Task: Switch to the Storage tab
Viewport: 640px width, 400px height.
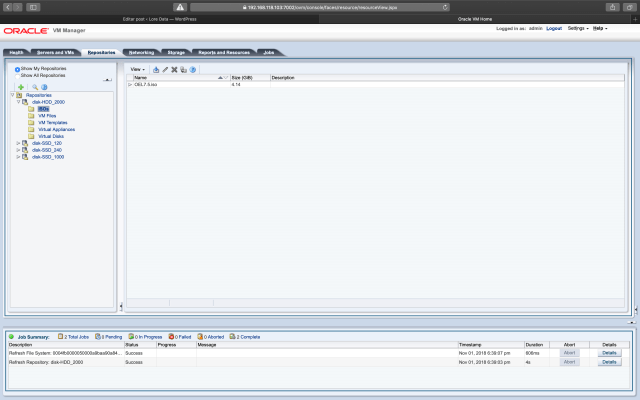Action: 176,53
